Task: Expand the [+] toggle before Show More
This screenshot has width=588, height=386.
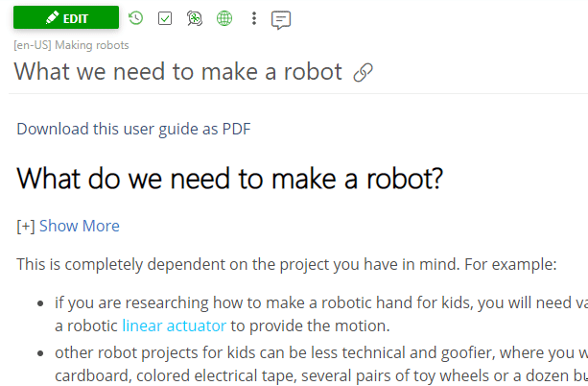Action: 26,227
